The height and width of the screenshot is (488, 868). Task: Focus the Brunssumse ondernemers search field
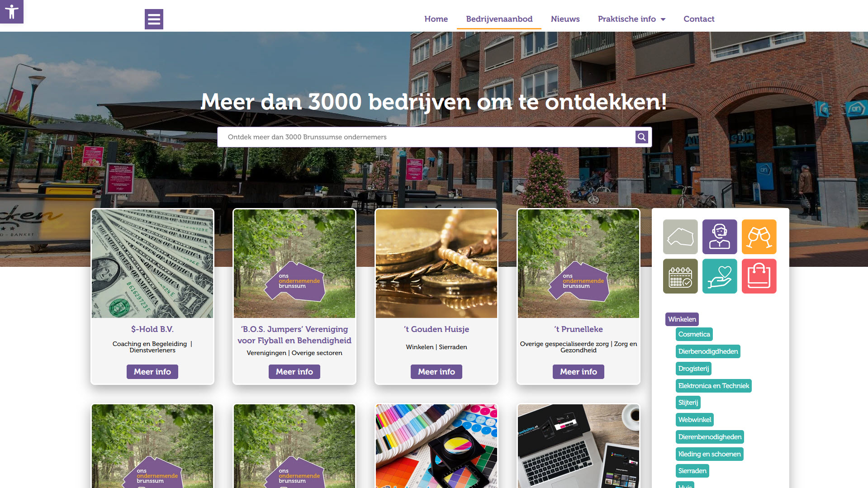(x=427, y=137)
